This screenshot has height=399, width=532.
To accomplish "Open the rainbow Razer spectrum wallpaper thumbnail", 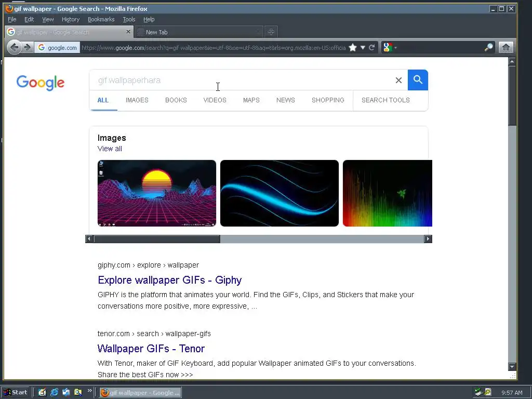I will pyautogui.click(x=388, y=193).
